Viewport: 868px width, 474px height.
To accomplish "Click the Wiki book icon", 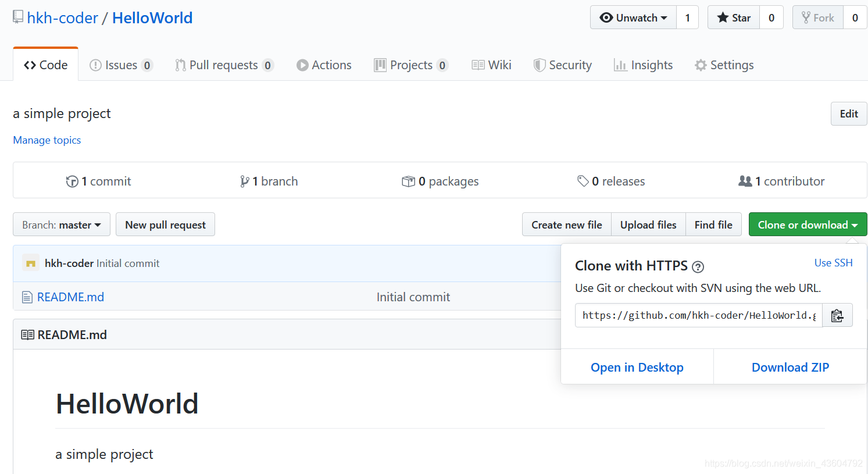I will 478,65.
